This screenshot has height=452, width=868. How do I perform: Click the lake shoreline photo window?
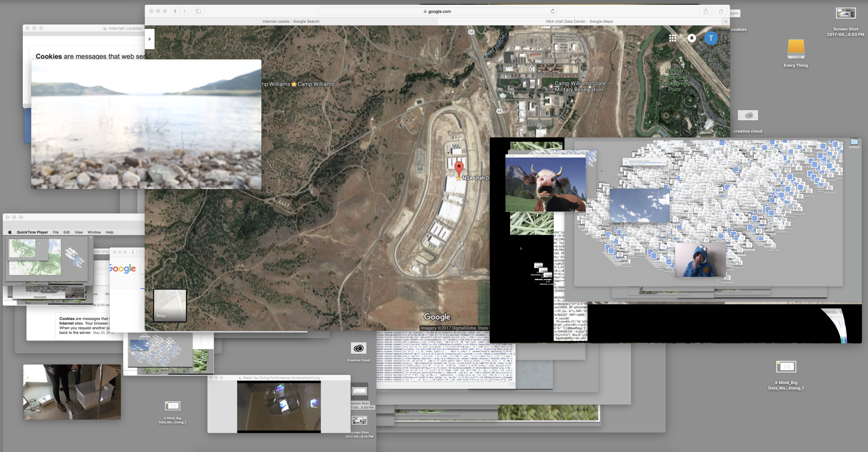click(x=146, y=124)
